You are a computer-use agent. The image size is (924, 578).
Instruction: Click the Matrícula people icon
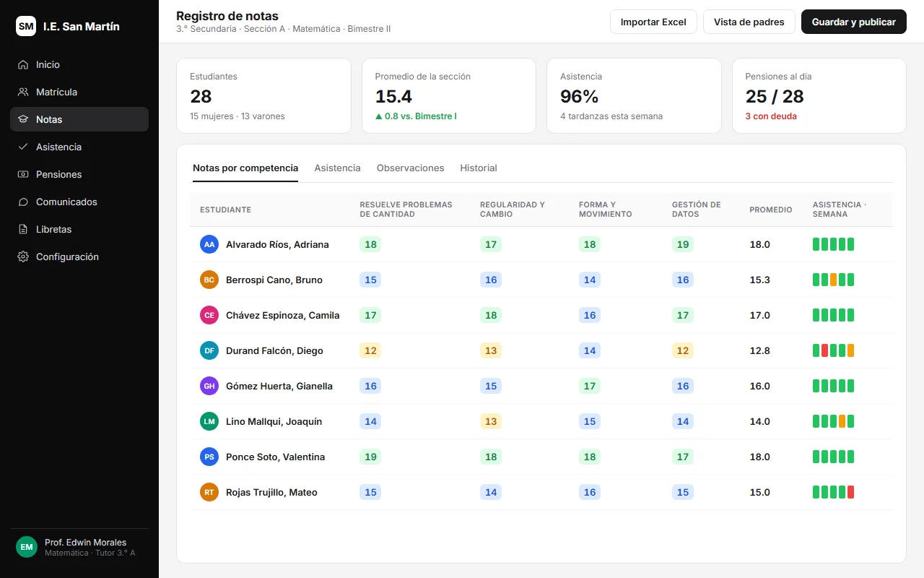click(x=23, y=92)
